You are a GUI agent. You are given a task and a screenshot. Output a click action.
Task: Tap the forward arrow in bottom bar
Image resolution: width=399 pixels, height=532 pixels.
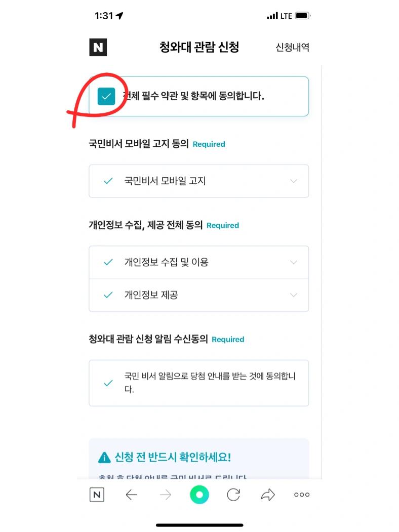tap(166, 495)
